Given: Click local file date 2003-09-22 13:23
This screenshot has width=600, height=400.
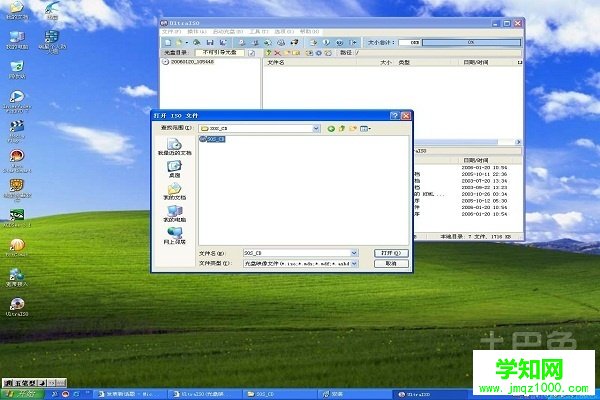Looking at the screenshot, I should pos(484,188).
